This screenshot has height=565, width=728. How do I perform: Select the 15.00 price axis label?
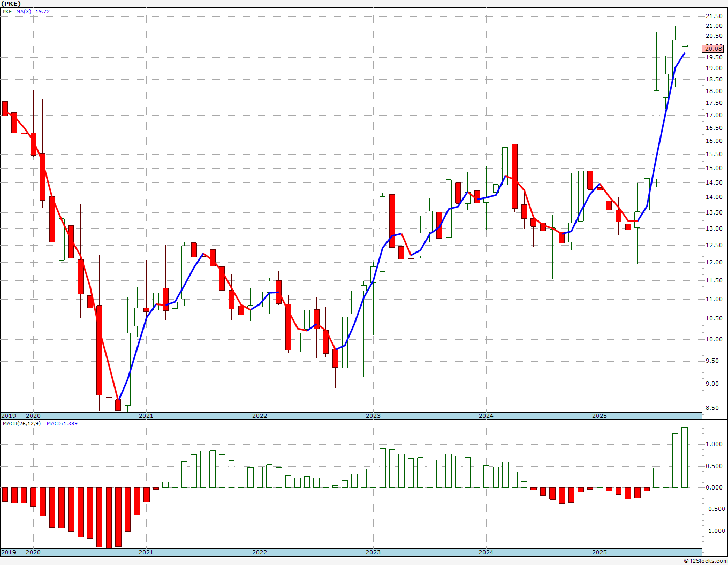coord(714,169)
